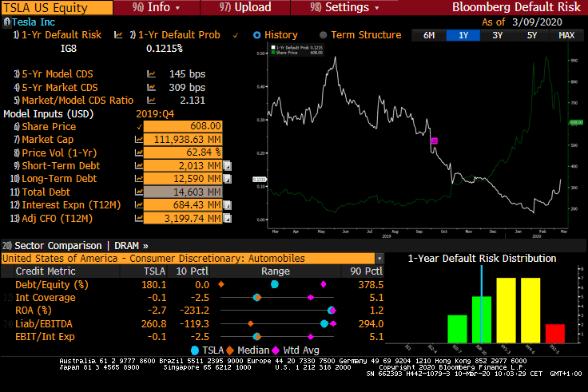Click Int Coverage metric row label
Screen dimensions: 588x392
point(46,298)
